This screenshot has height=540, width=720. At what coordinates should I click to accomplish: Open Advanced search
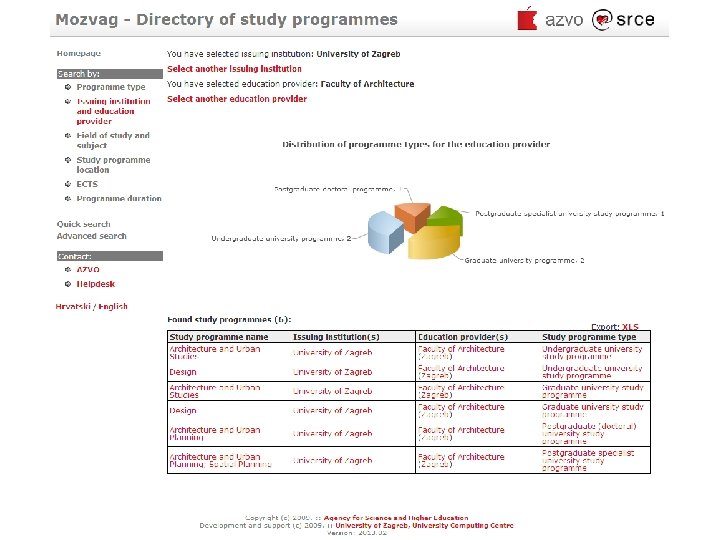pos(91,236)
